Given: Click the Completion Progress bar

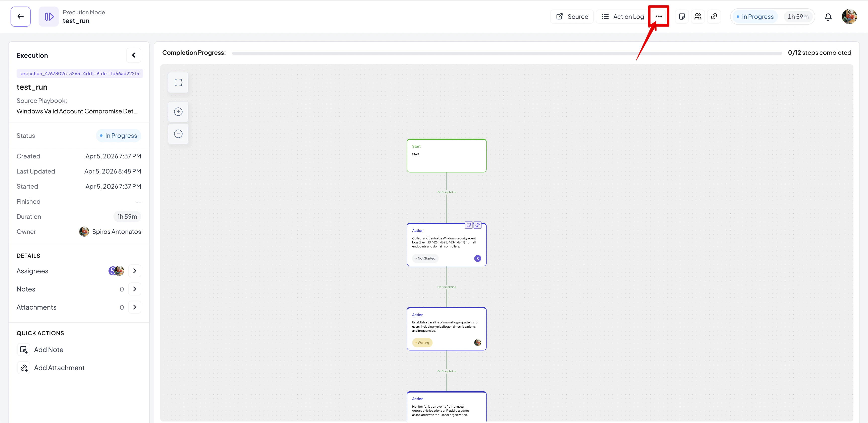Looking at the screenshot, I should [x=506, y=53].
